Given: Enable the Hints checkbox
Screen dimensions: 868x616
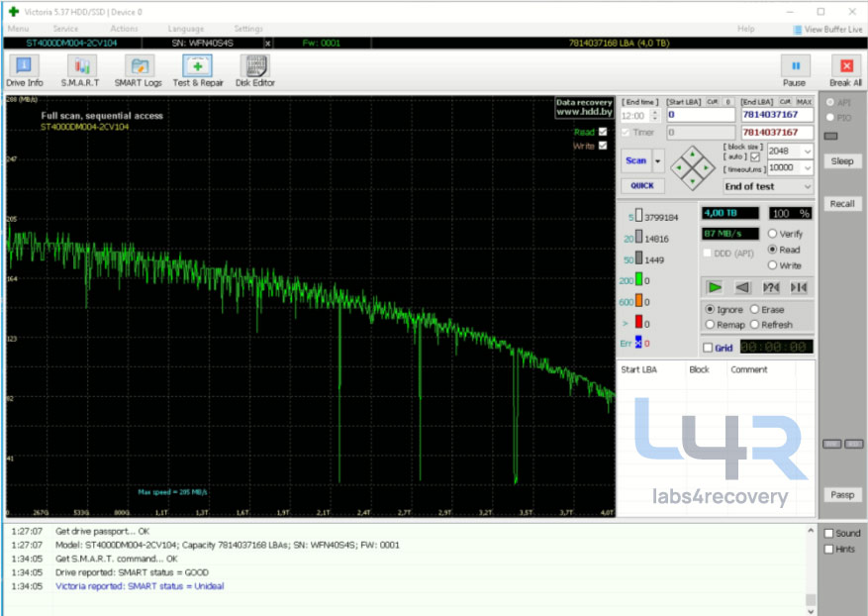Looking at the screenshot, I should tap(828, 550).
